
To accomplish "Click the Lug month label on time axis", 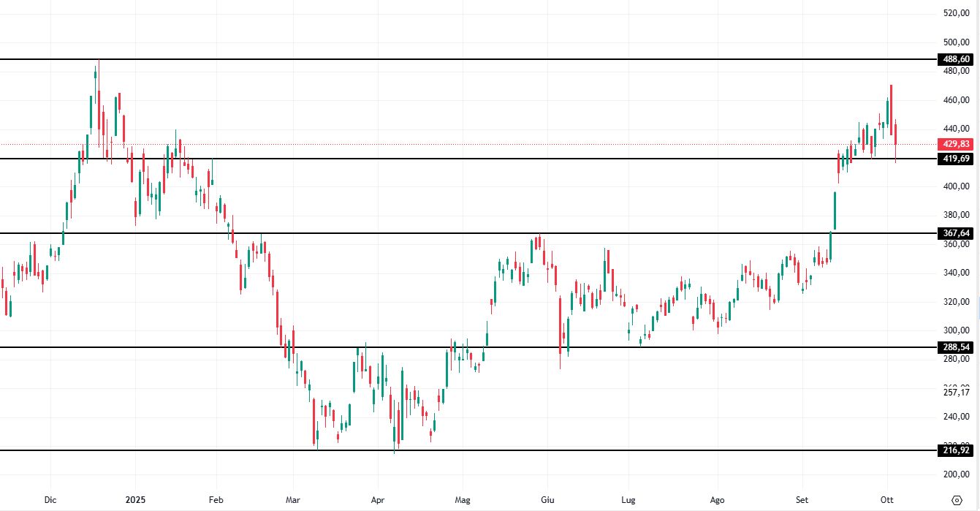I will tap(628, 500).
